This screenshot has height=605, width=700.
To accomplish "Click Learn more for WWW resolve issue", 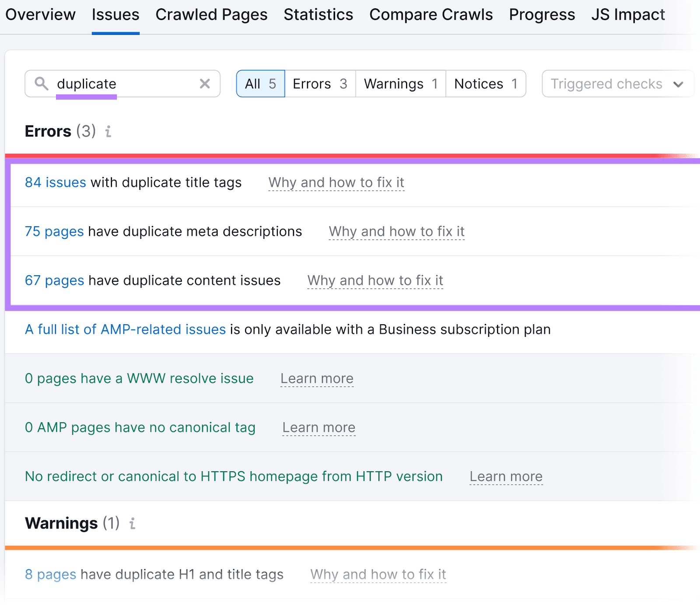I will pyautogui.click(x=317, y=378).
